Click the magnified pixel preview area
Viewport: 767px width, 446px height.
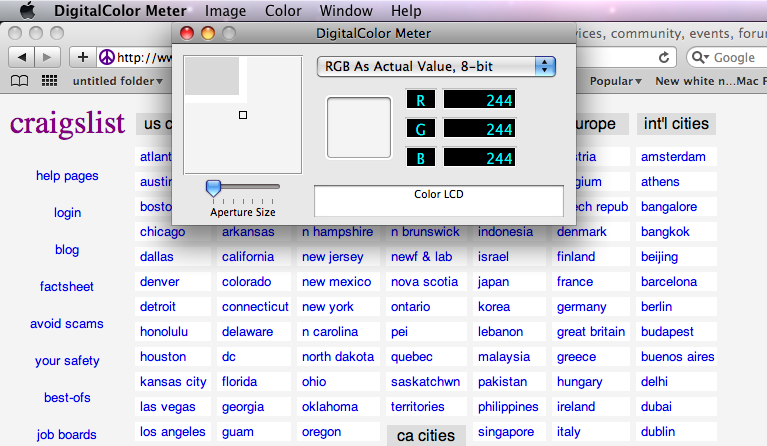pyautogui.click(x=243, y=115)
